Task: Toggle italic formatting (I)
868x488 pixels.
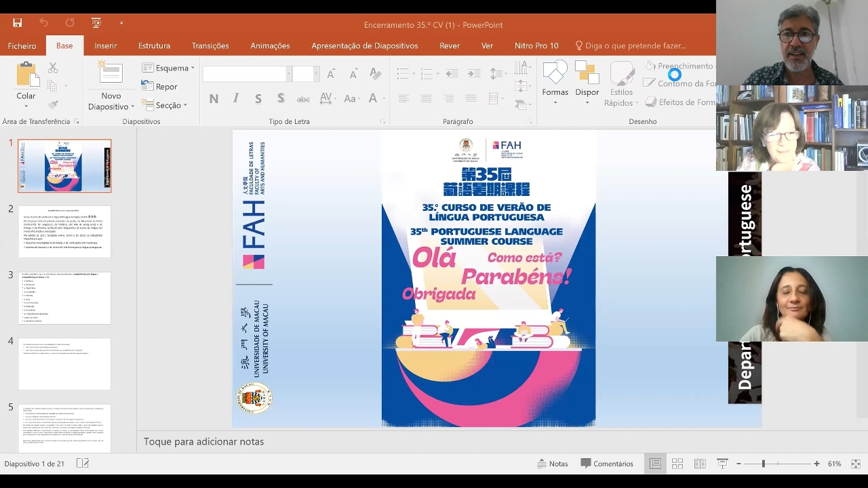Action: pos(236,99)
